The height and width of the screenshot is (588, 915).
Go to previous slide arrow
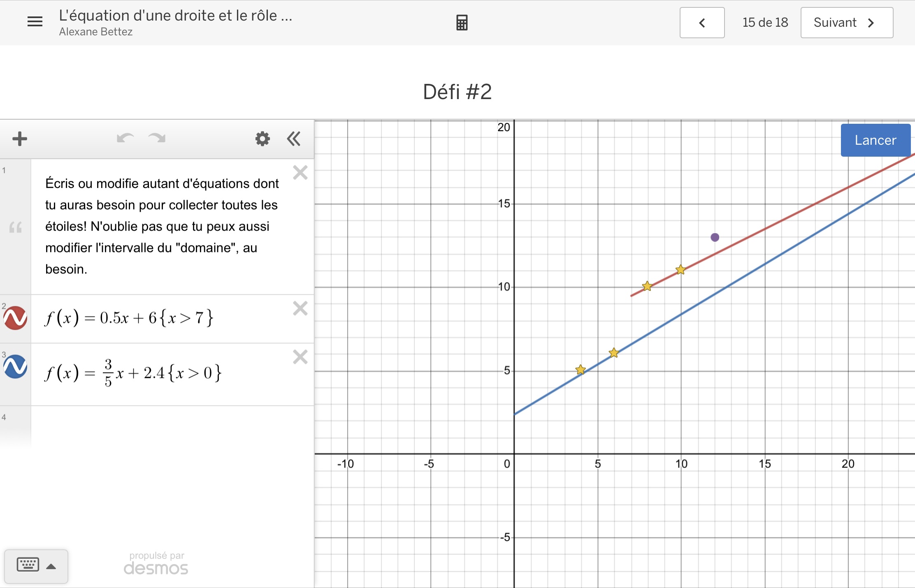702,23
